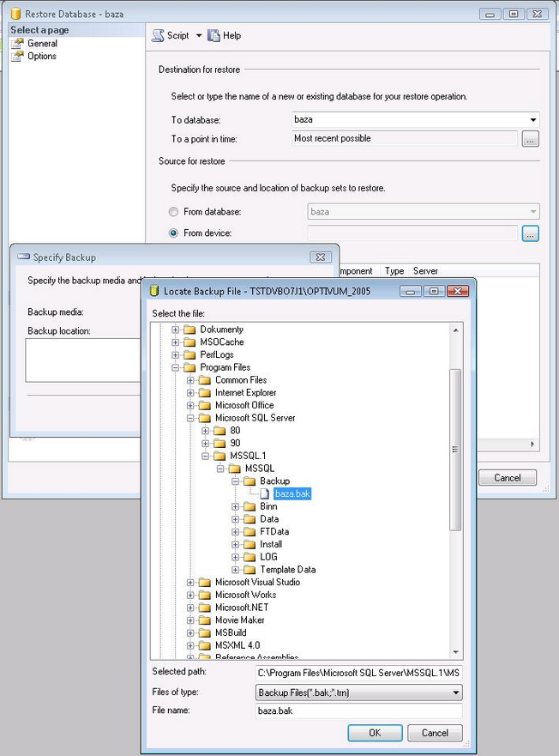Click the Microsoft SQL Server tree label

pyautogui.click(x=255, y=418)
